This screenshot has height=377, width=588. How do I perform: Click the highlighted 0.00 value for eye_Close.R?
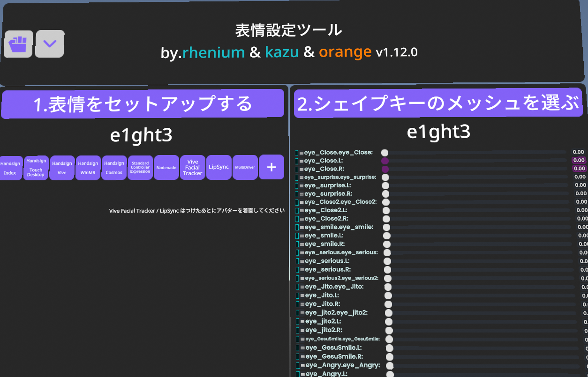(x=579, y=169)
